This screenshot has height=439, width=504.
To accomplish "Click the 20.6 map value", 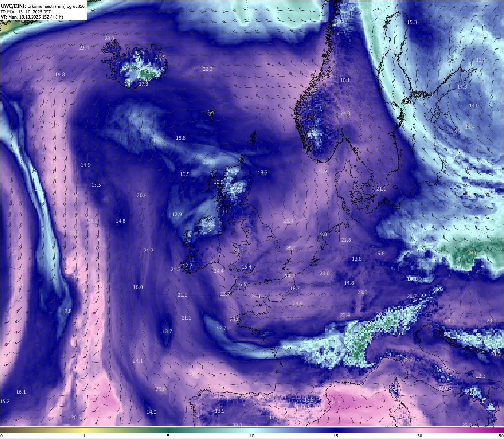I will point(142,195).
